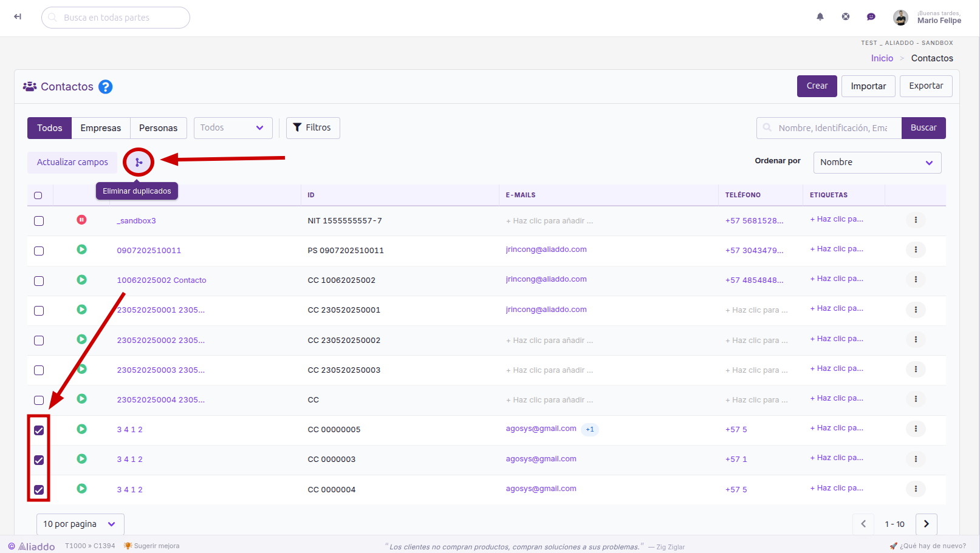Go to Inicio breadcrumb

point(882,58)
